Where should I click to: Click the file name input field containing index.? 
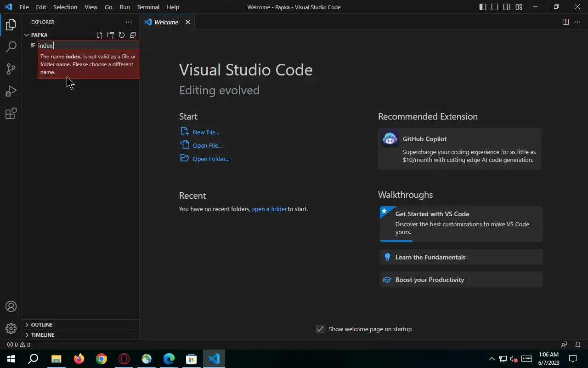[88, 46]
